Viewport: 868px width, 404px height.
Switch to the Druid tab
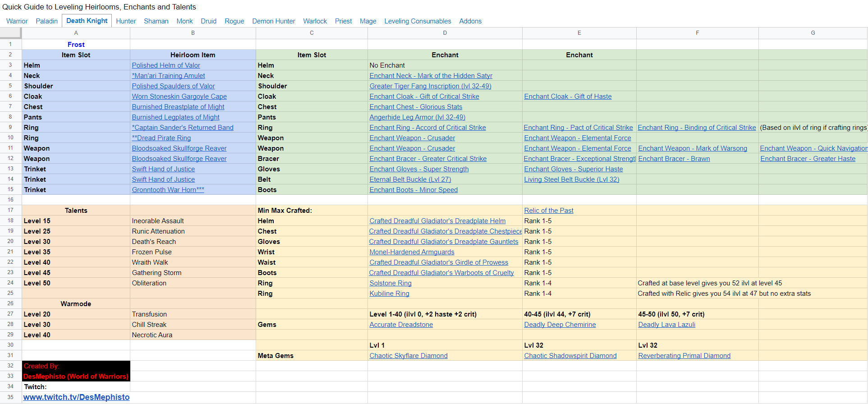point(209,21)
